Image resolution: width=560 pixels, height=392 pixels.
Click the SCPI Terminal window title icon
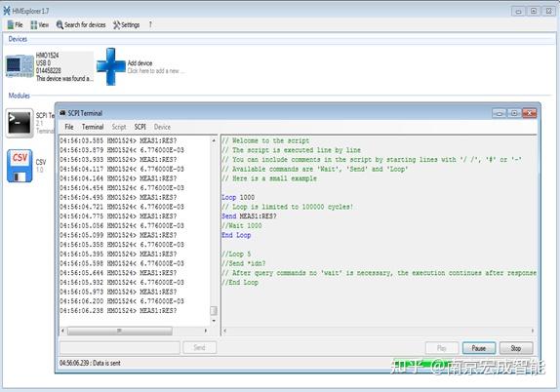62,113
